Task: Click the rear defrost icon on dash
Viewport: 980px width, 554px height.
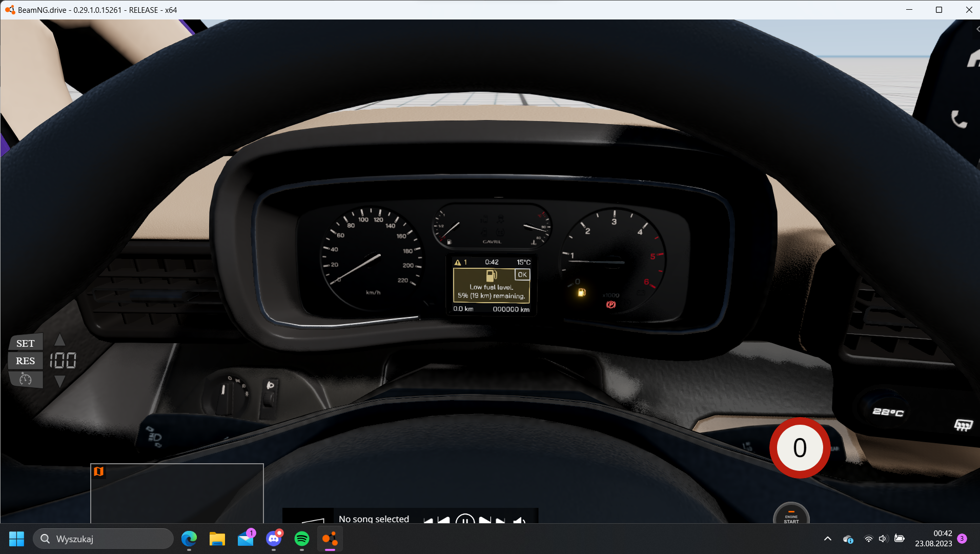Action: 963,425
